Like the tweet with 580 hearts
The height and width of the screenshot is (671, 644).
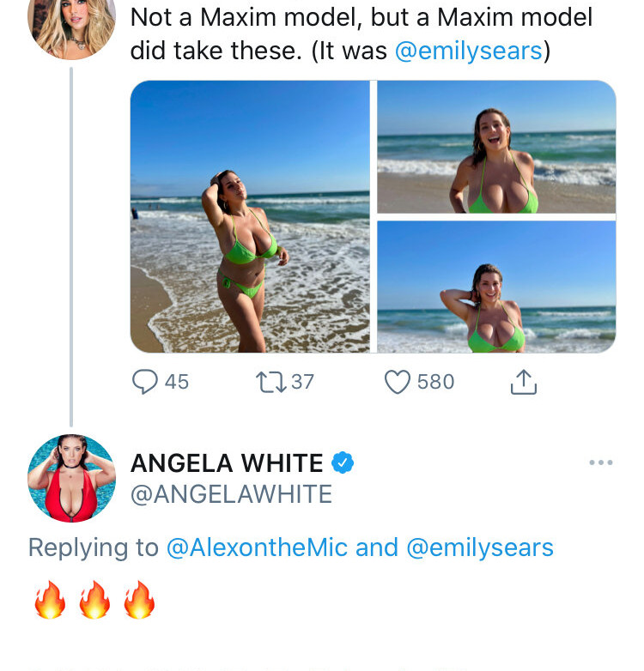click(397, 382)
